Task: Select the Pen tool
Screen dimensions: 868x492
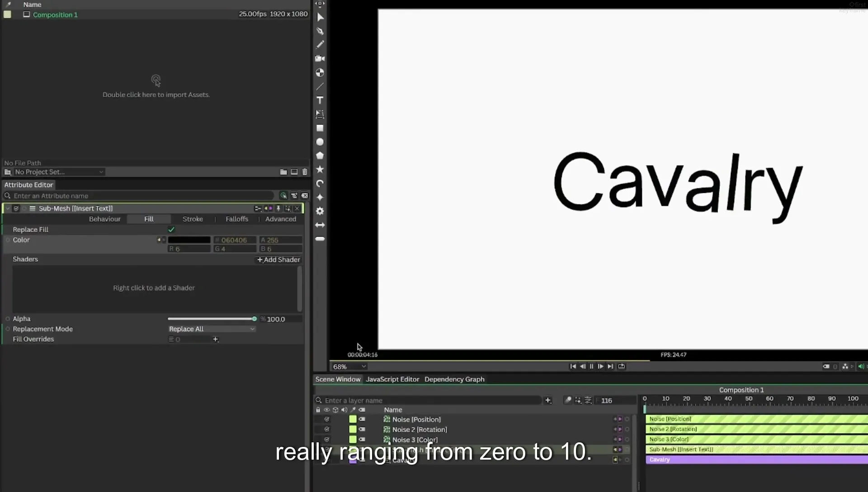Action: click(x=320, y=31)
